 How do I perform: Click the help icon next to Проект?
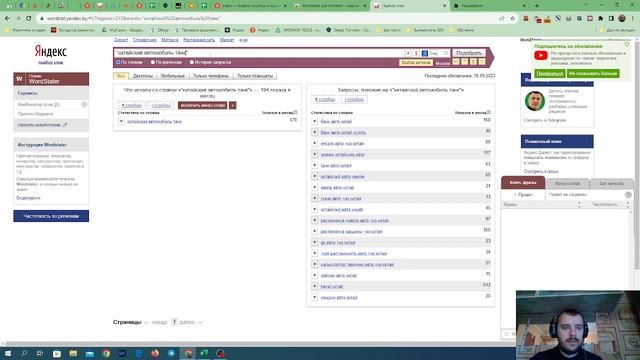(x=628, y=195)
